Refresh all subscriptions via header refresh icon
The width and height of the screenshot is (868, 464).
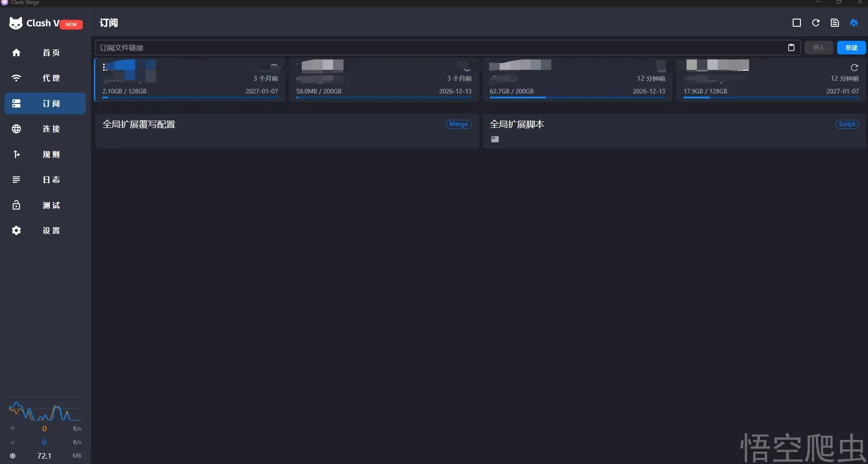tap(815, 23)
